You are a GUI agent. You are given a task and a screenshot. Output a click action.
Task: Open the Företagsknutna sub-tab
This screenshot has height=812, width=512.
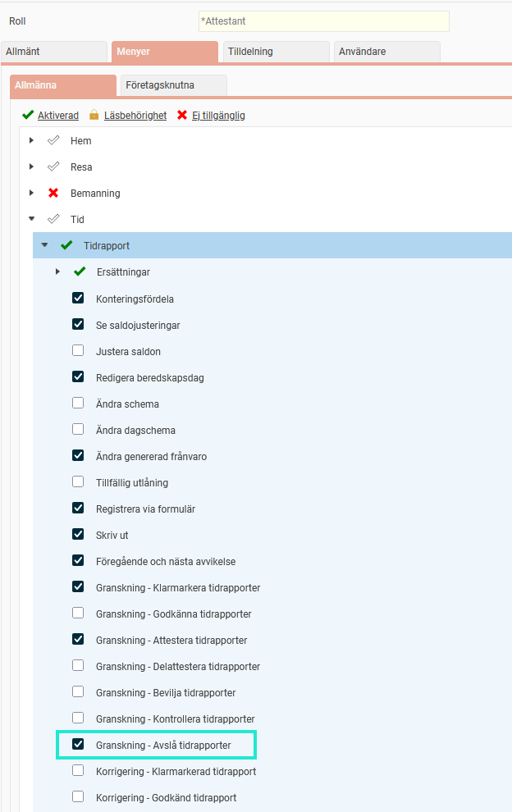(173, 85)
